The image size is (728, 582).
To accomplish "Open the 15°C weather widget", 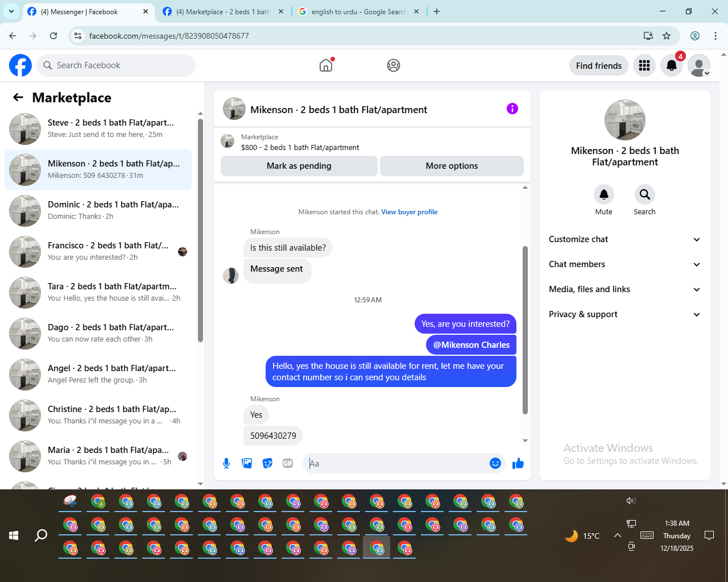I will pos(583,535).
